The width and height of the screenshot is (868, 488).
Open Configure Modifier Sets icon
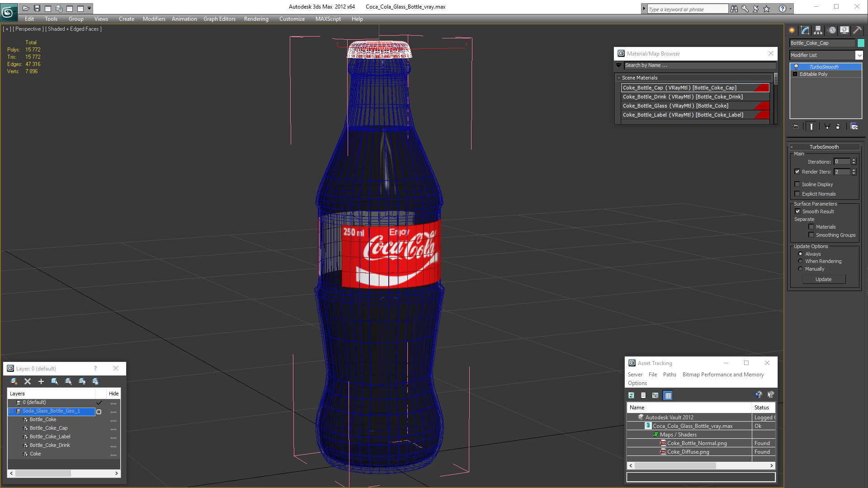click(x=854, y=127)
